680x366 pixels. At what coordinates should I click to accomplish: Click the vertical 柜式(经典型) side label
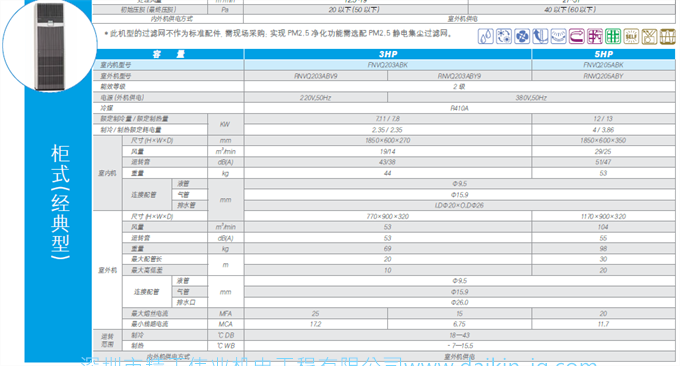(60, 202)
